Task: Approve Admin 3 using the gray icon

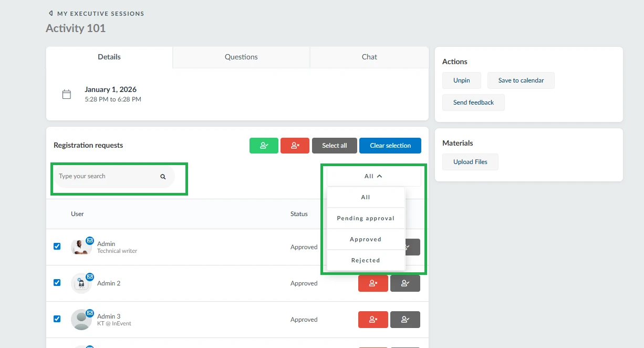Action: pos(405,319)
